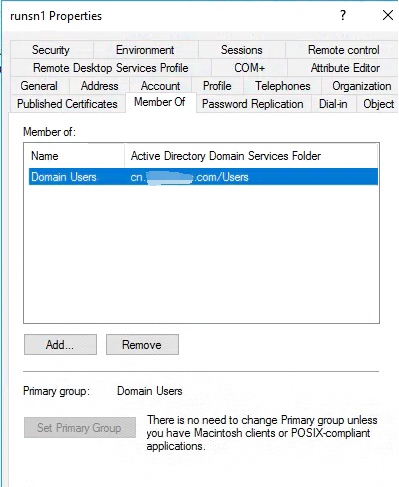Select the Remote control tab
Viewport: 399px width, 487px height.
pos(343,50)
